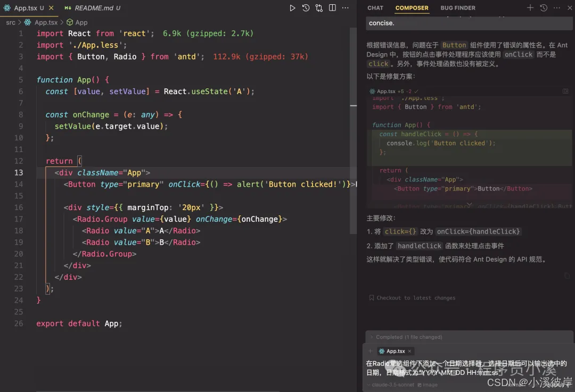Run the code with the play icon
Image resolution: width=575 pixels, height=392 pixels.
(292, 7)
